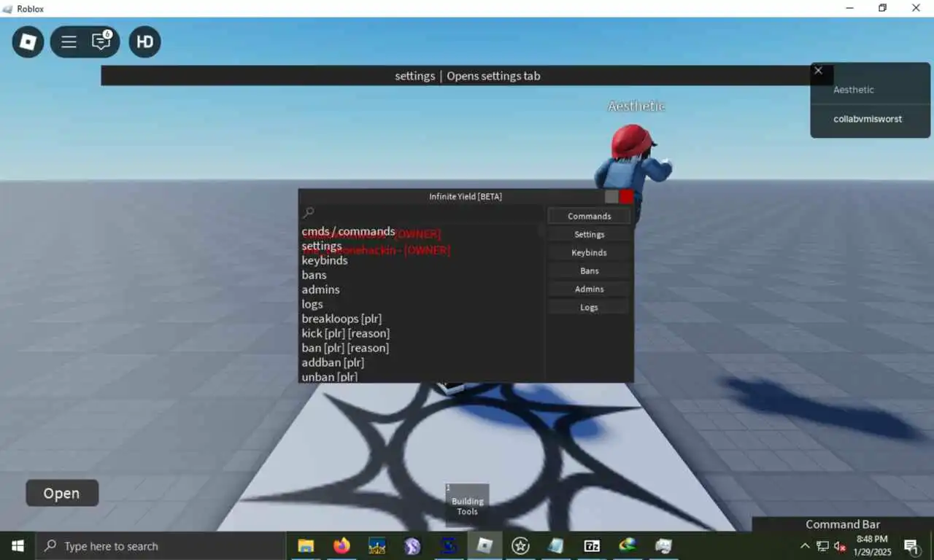The image size is (934, 560).
Task: Open the Windows Start menu
Action: pos(18,545)
